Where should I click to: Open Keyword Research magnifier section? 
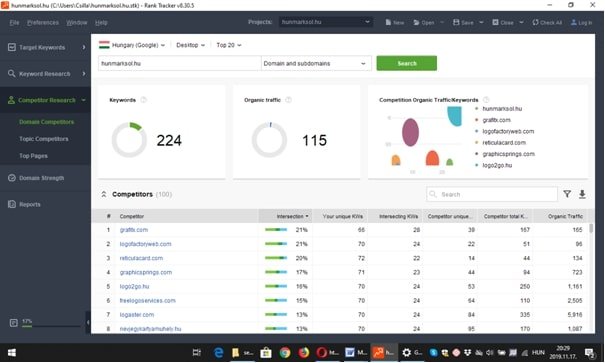click(46, 74)
